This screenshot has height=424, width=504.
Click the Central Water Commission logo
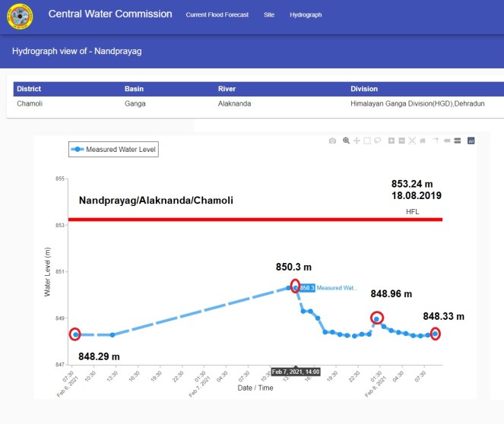(x=20, y=16)
